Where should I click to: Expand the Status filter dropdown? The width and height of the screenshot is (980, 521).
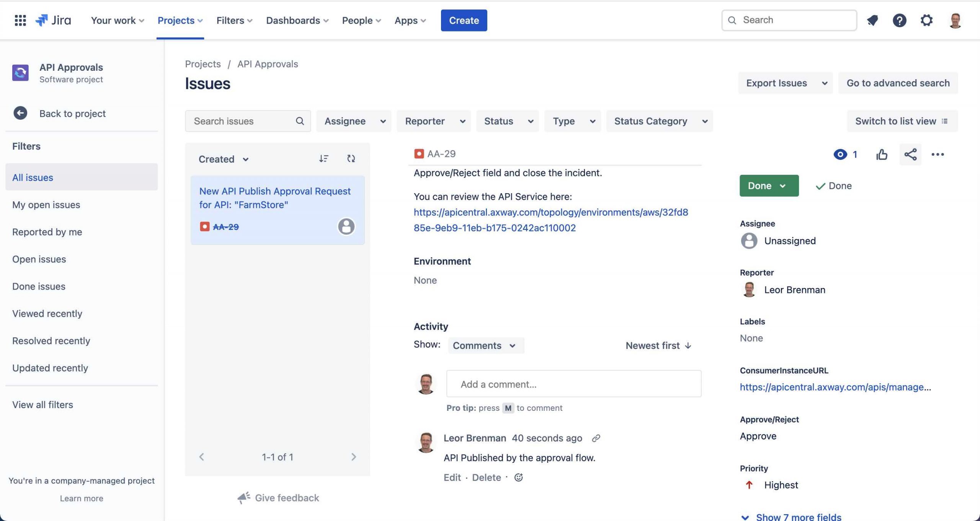click(x=507, y=121)
